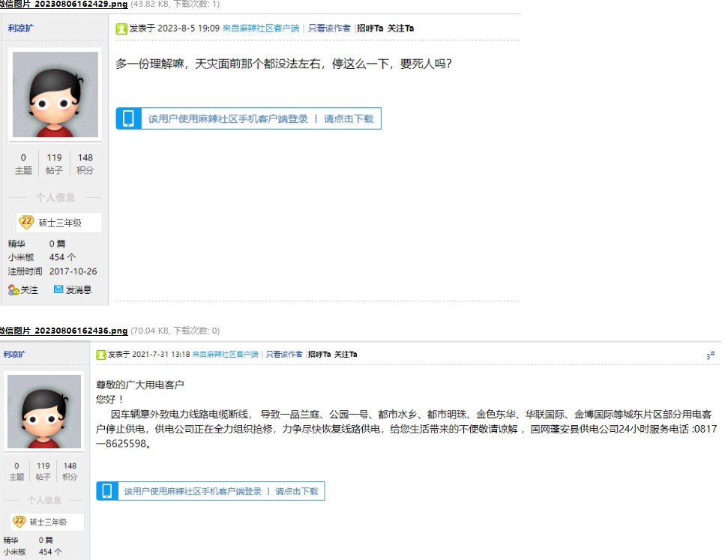
Task: Open the lower user avatar image
Action: [44, 411]
